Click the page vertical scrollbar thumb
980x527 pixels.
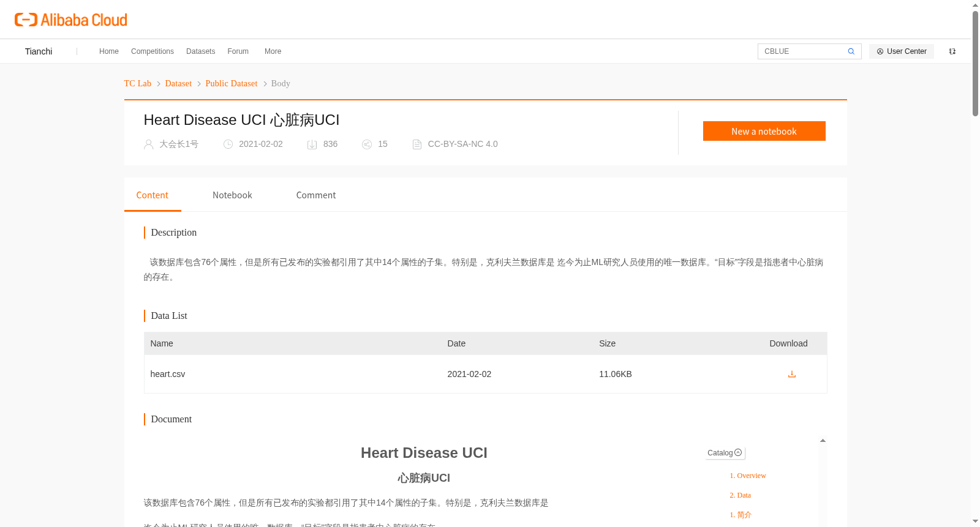(975, 64)
